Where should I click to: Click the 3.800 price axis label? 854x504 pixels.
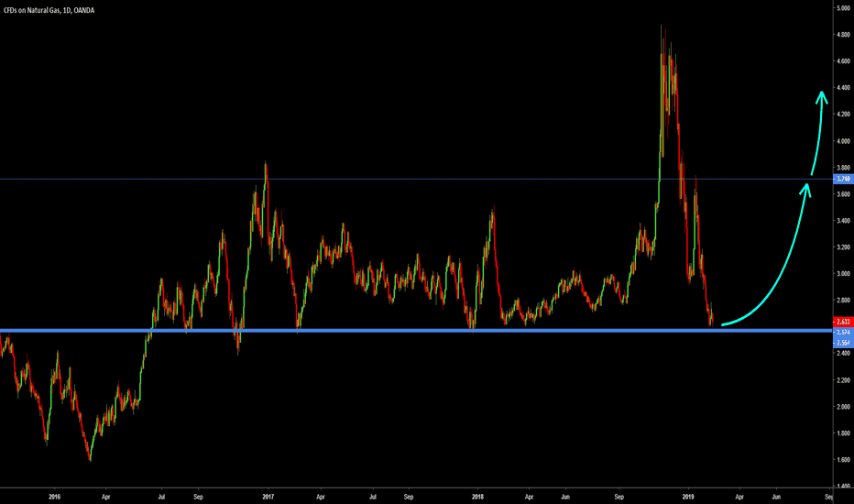click(843, 168)
